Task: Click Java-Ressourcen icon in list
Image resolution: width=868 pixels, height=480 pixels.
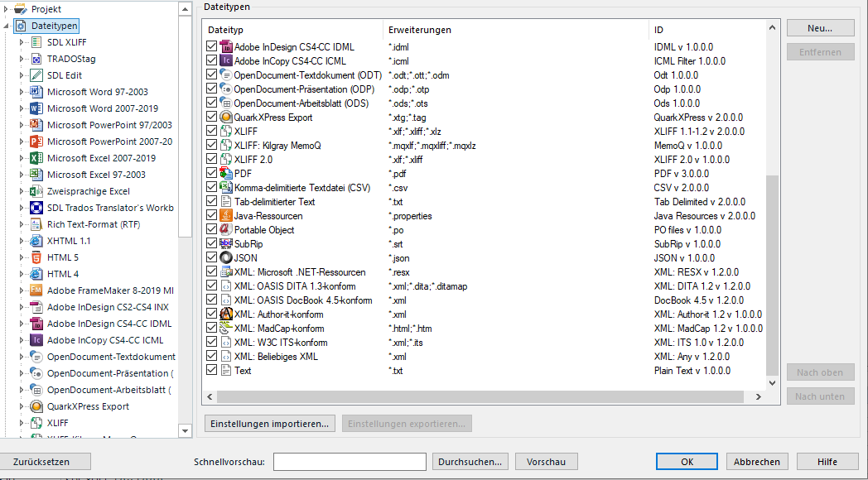Action: point(226,216)
